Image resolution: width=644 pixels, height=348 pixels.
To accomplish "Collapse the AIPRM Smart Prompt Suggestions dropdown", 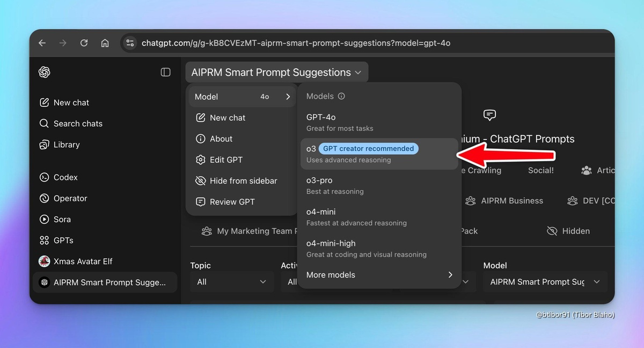I will pos(277,73).
